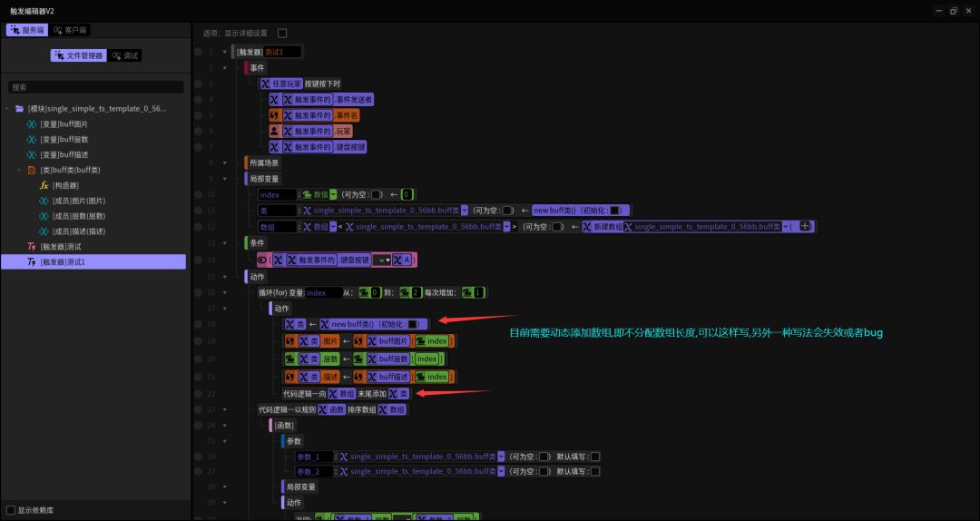Select the [触发器]测试1 tree row
The image size is (980, 521).
[x=93, y=262]
